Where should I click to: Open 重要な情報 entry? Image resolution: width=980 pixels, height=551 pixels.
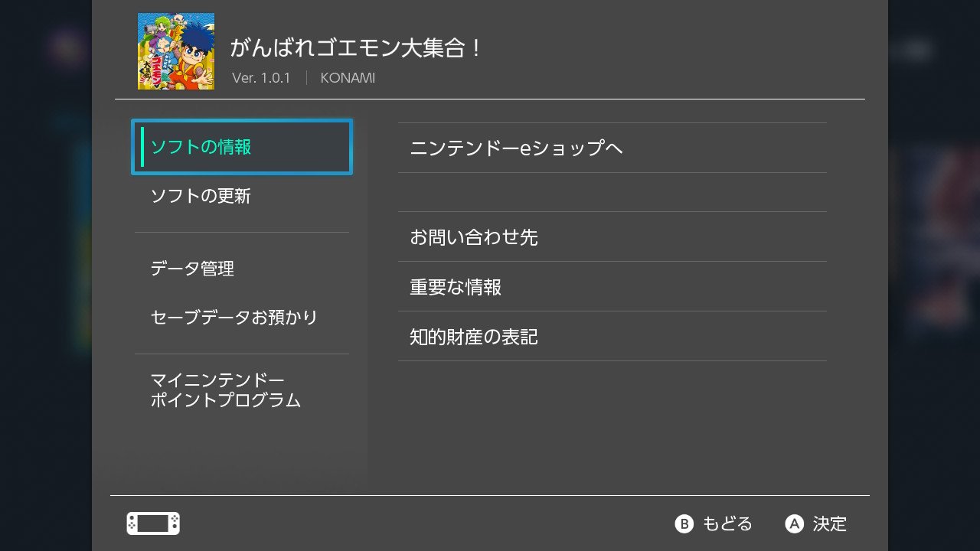pyautogui.click(x=612, y=286)
